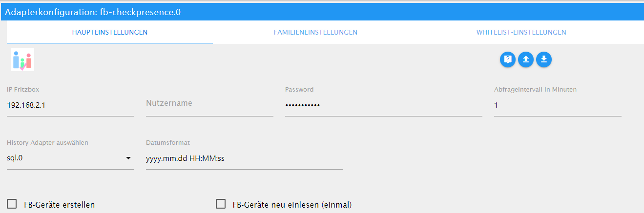
Task: Click the Abfrageintervall in Minuten field
Action: click(557, 105)
